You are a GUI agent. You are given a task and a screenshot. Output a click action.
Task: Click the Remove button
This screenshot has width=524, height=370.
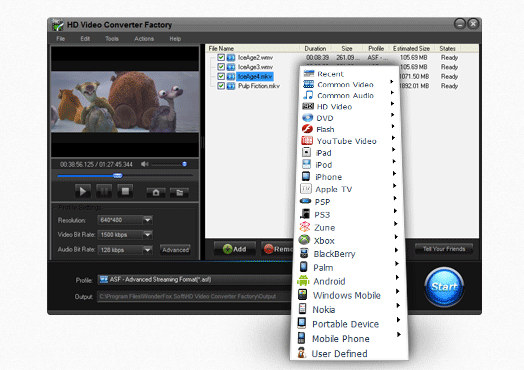pos(277,249)
